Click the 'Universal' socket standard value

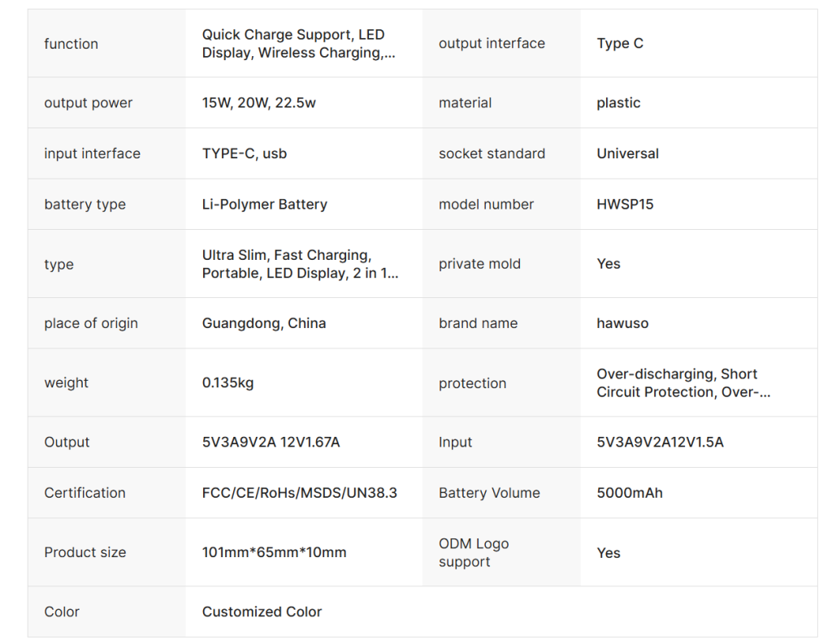click(x=628, y=153)
